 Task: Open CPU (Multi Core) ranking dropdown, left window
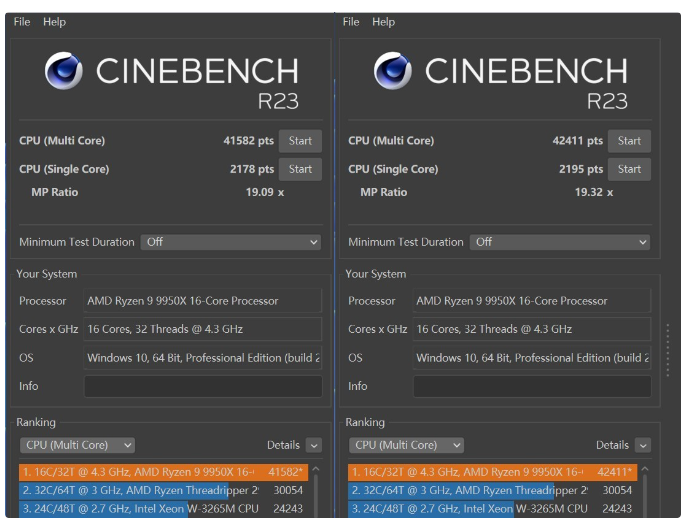click(77, 445)
